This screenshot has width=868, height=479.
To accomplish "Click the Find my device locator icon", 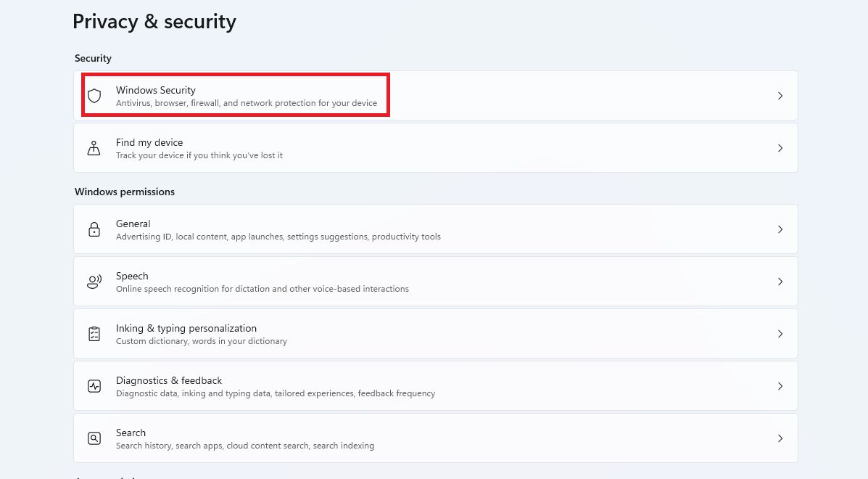I will click(94, 148).
